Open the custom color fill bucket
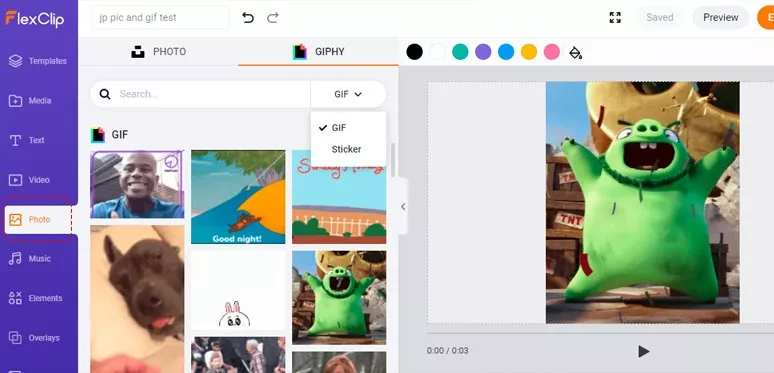Screen dimensions: 774x373 (x=576, y=52)
